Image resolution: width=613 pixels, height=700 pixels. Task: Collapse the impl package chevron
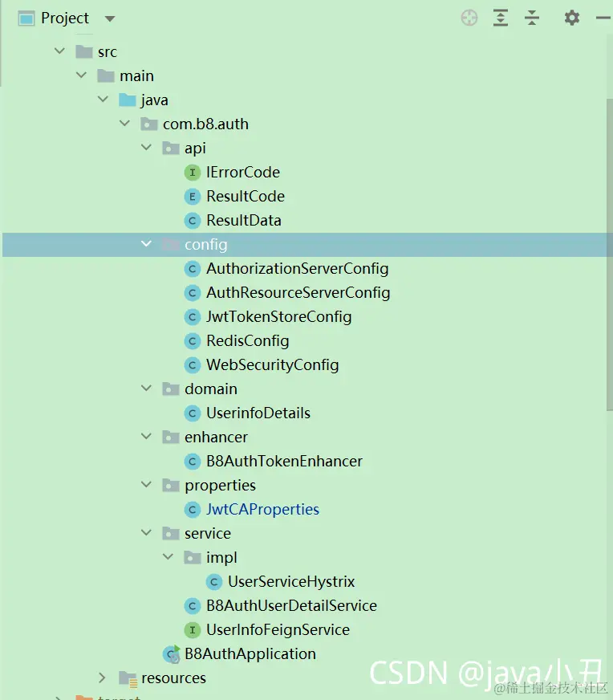click(168, 556)
